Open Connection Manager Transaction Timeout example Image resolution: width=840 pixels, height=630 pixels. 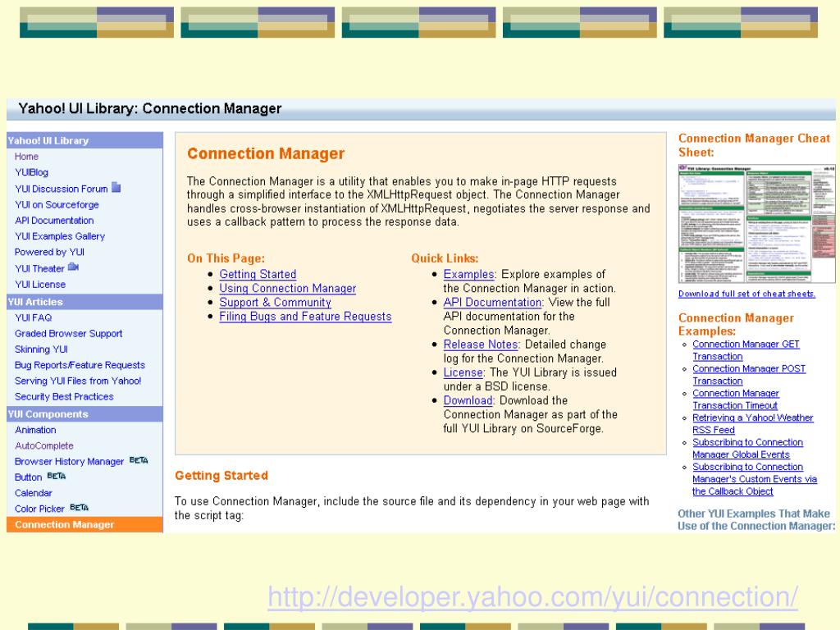pyautogui.click(x=736, y=399)
